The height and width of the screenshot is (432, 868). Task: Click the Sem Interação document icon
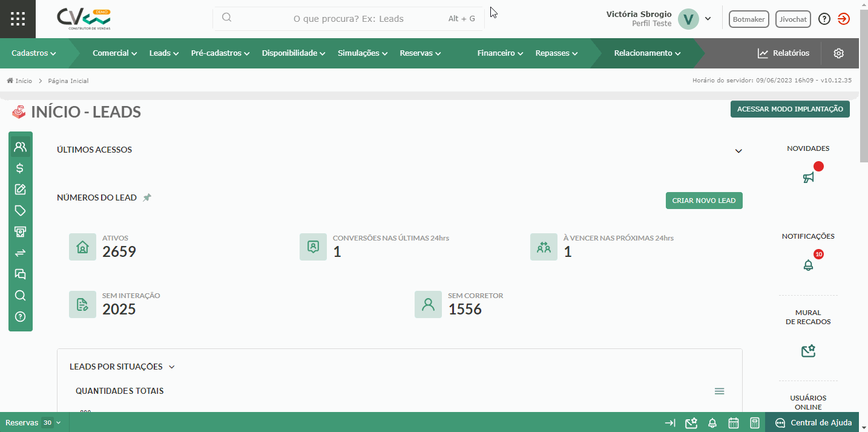(x=82, y=305)
